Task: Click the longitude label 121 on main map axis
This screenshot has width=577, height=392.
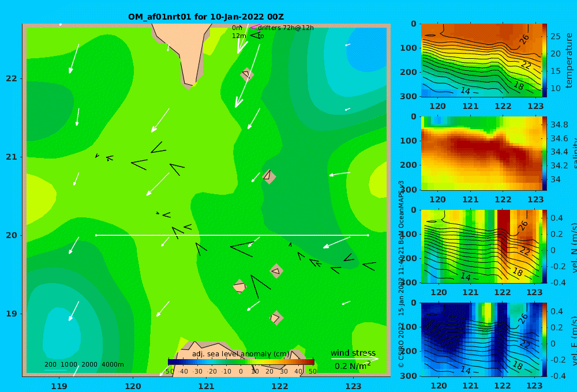Action: [x=206, y=386]
